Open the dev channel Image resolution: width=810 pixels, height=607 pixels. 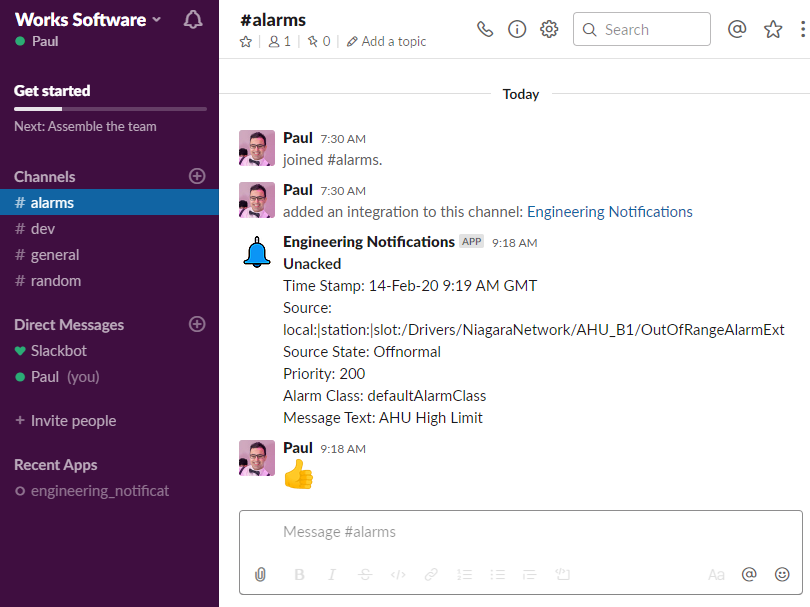point(110,229)
